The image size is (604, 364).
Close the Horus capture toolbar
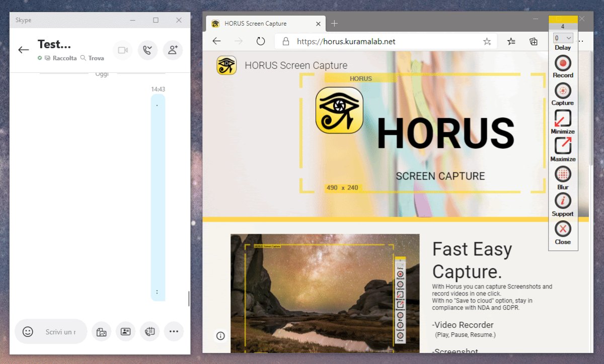point(563,229)
